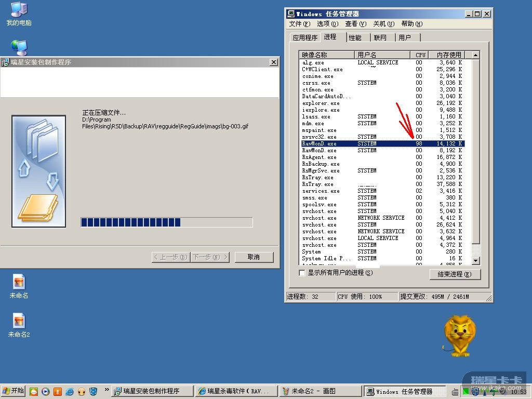Select the System Idle P... process row

tap(382, 259)
